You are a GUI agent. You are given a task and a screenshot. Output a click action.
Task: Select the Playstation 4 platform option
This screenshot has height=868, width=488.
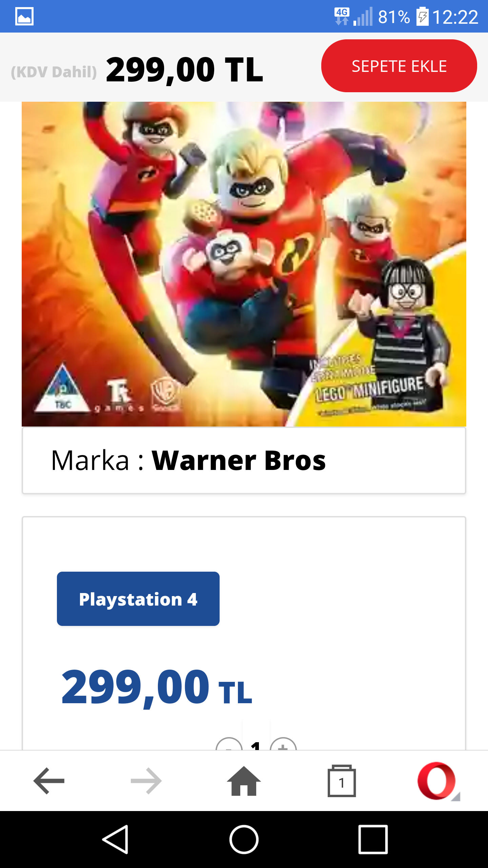(138, 599)
